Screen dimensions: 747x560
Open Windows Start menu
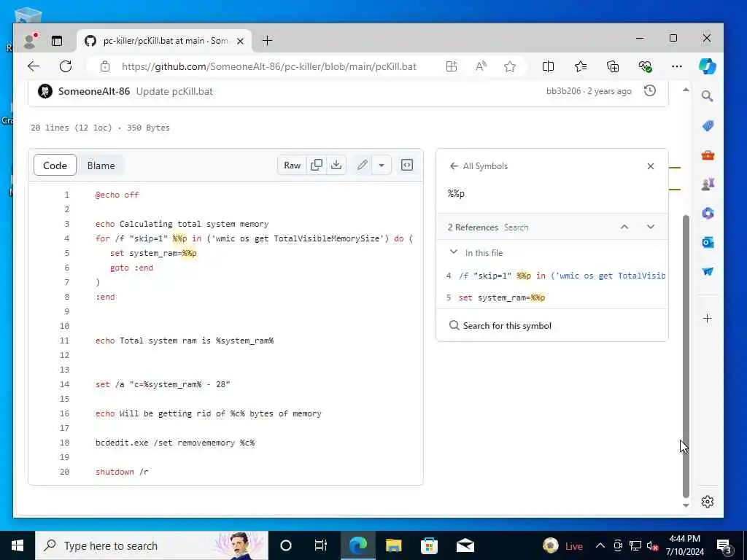click(x=18, y=545)
